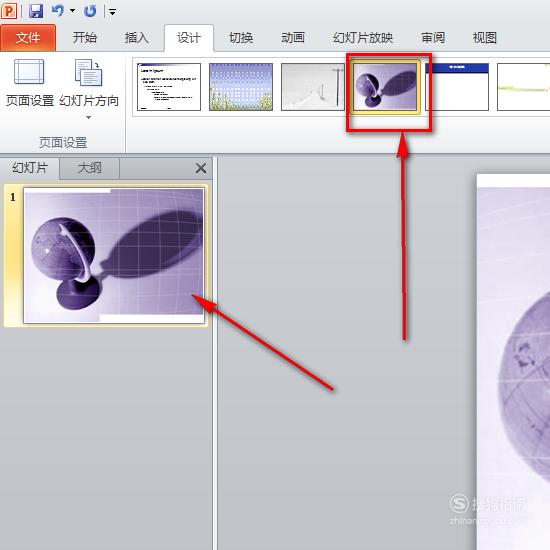Apply the blue dotted grass theme

point(241,87)
